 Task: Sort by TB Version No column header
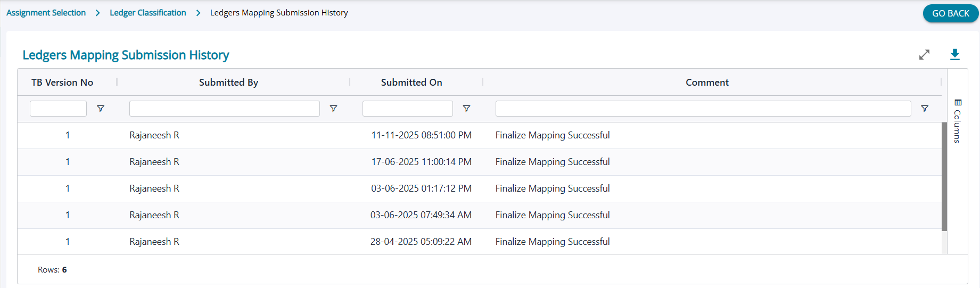click(62, 83)
